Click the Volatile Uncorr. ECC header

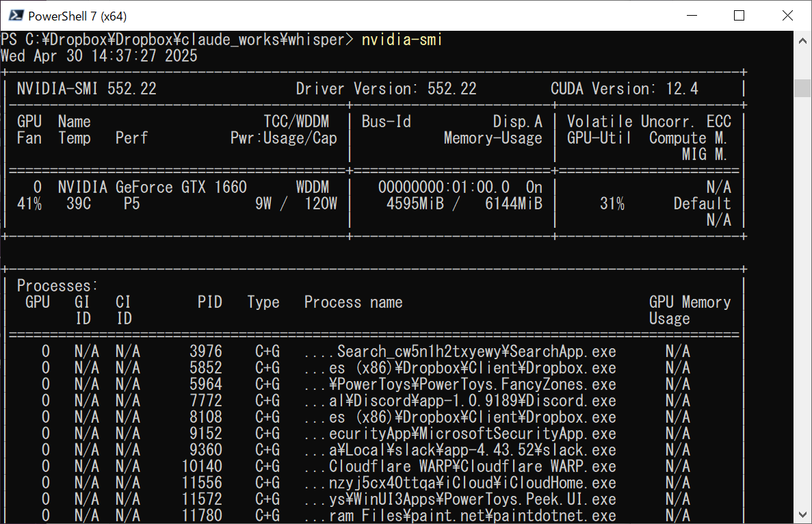[x=649, y=122]
